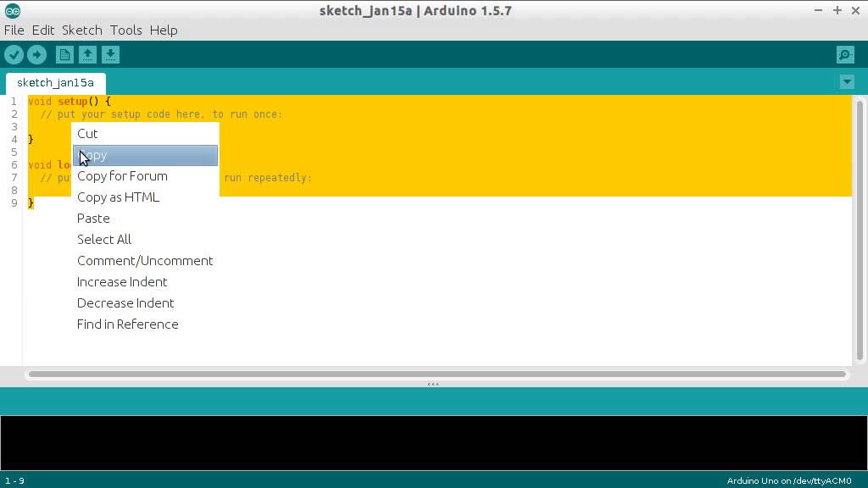Click the Upload arrow button
The height and width of the screenshot is (488, 868).
(36, 55)
